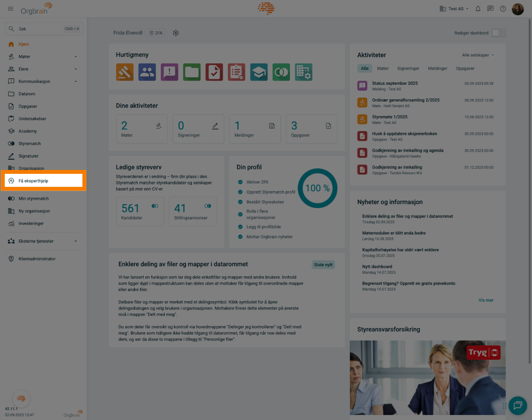Open Ny organisasjon in the sidebar
The height and width of the screenshot is (420, 532).
44,211
